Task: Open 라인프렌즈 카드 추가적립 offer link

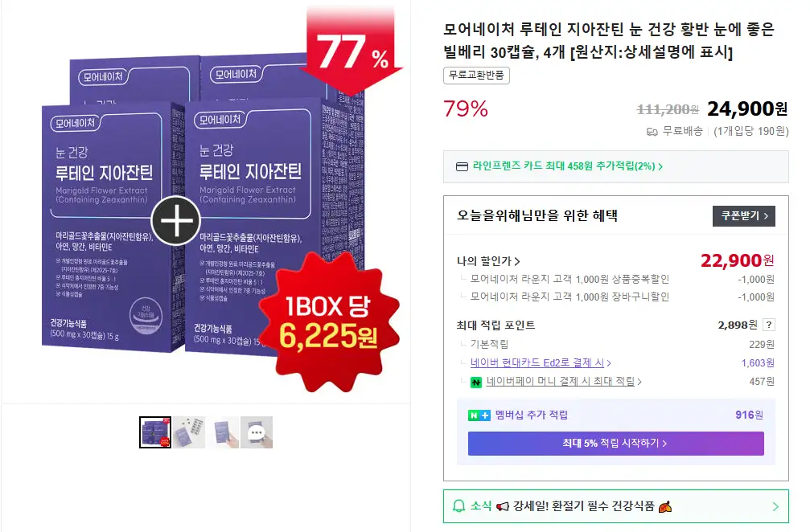Action: click(x=568, y=166)
